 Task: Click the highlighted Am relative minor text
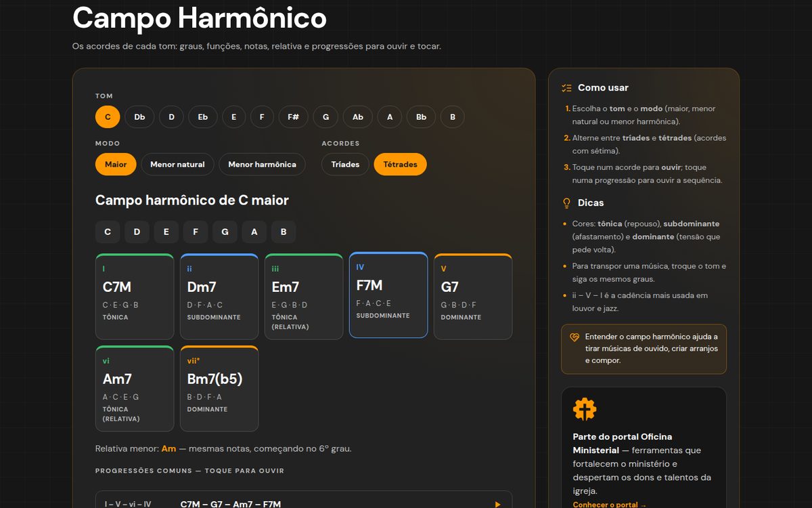[x=168, y=449]
